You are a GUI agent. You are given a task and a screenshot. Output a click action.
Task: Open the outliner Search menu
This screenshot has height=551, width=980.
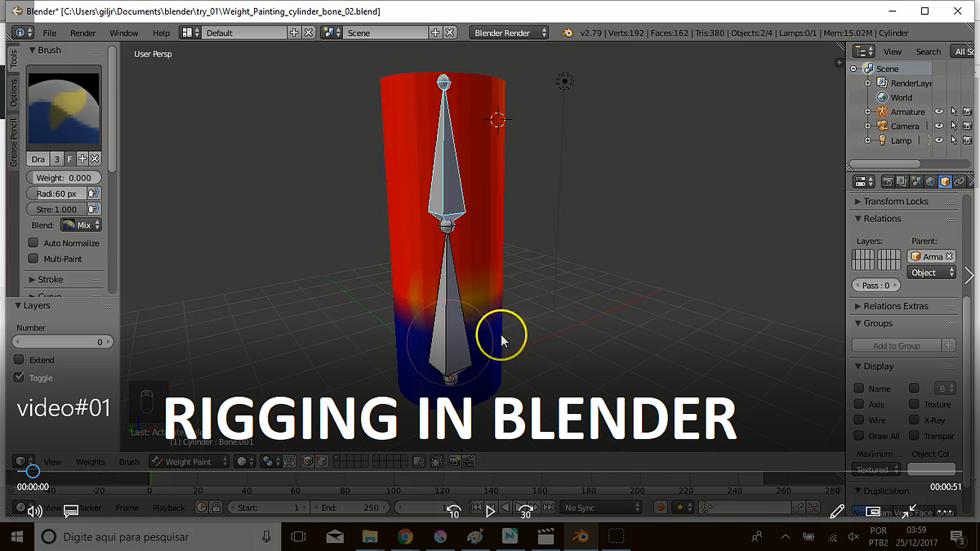pyautogui.click(x=928, y=51)
